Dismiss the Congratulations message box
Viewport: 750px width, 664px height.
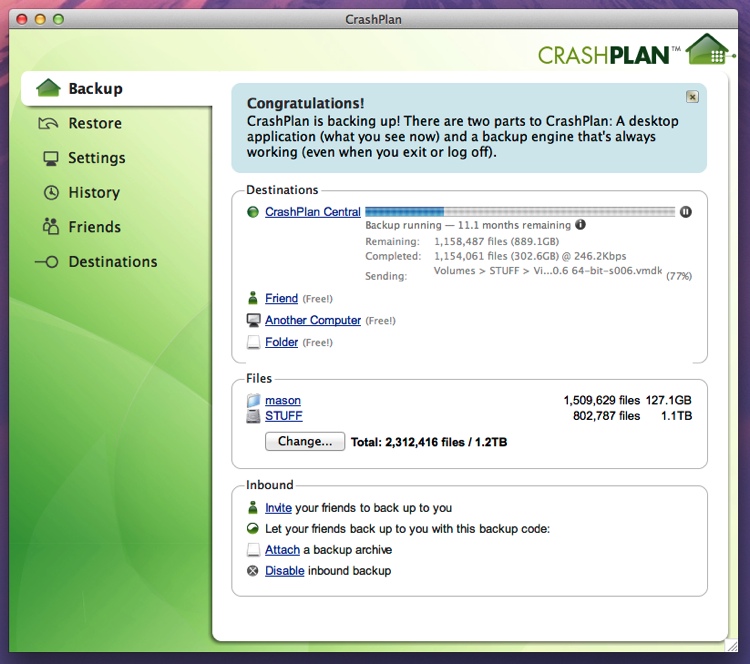click(x=692, y=97)
